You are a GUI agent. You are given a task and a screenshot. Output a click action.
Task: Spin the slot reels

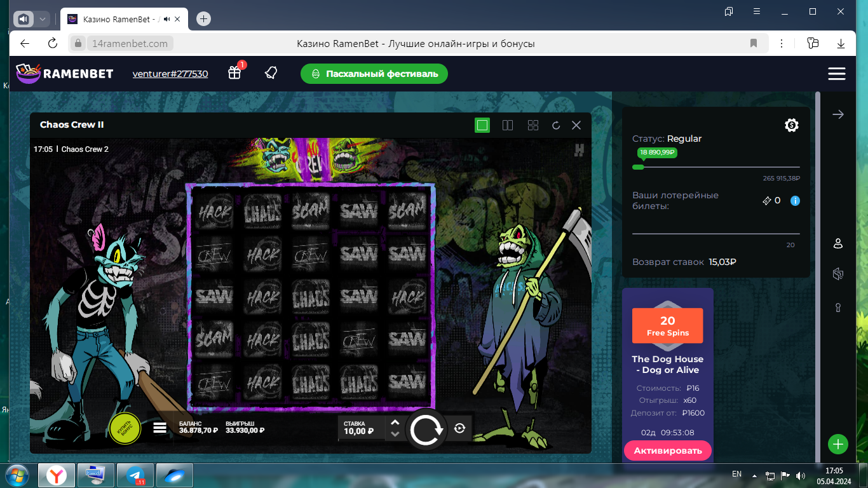point(426,430)
